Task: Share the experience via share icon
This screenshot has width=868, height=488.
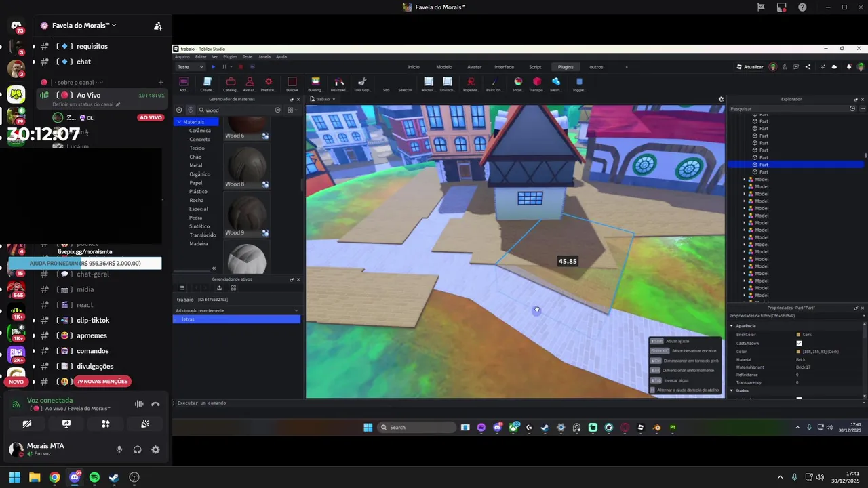Action: [x=808, y=67]
